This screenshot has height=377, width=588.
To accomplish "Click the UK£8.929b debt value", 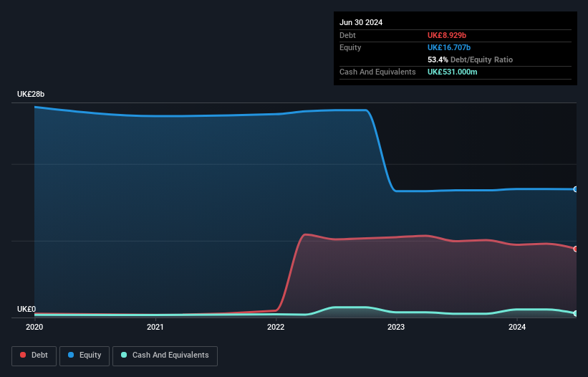I will (447, 35).
